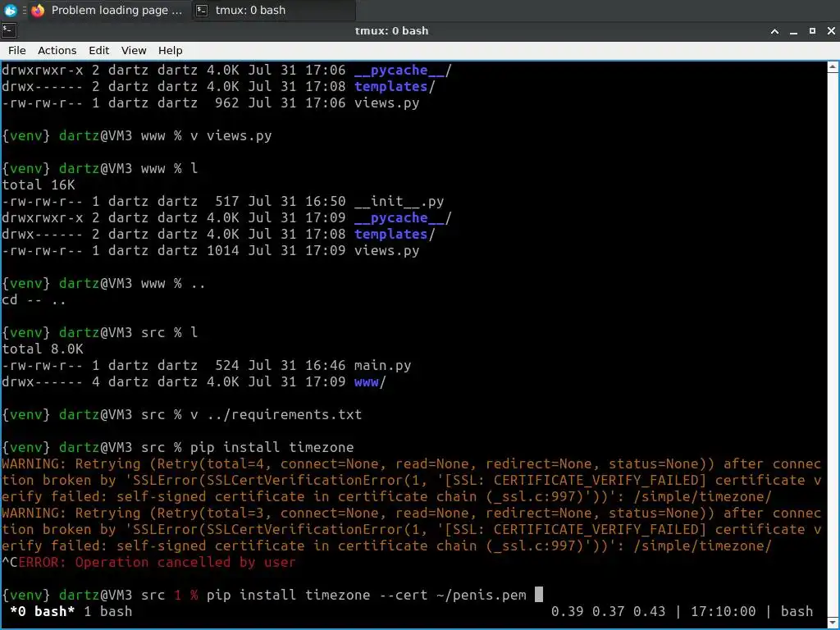The image size is (840, 630).
Task: Click the terminal vertical scrollbar track
Action: (833, 345)
